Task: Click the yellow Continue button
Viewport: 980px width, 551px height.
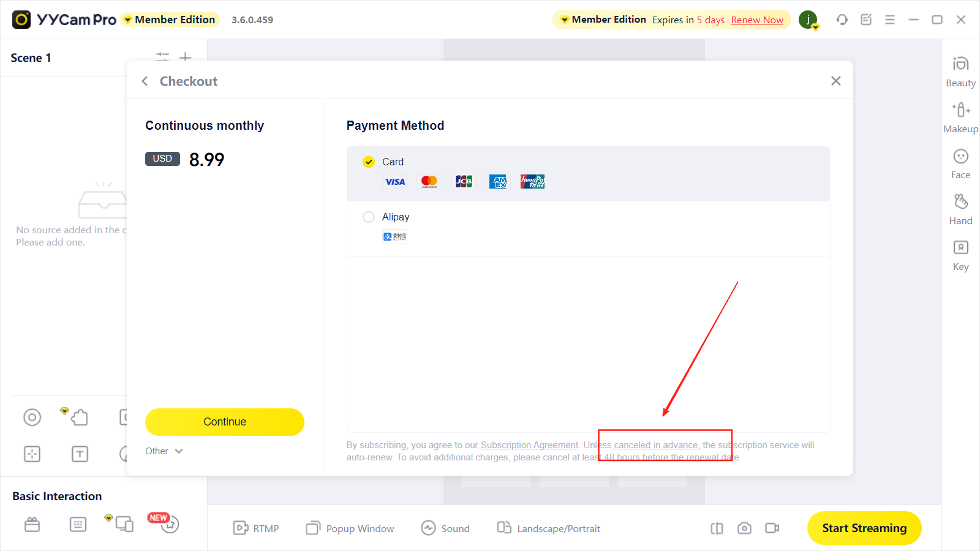Action: [x=225, y=422]
